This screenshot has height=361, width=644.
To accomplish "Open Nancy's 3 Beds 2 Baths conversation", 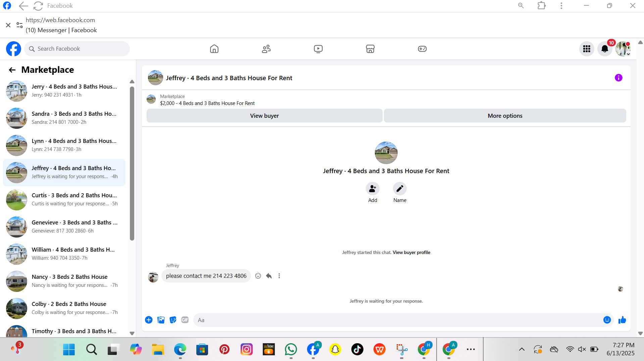I will (x=64, y=281).
